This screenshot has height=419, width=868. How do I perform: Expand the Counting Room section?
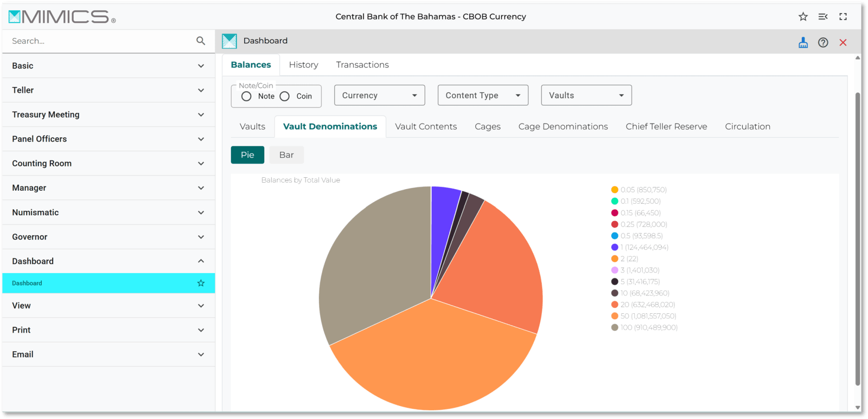point(108,163)
